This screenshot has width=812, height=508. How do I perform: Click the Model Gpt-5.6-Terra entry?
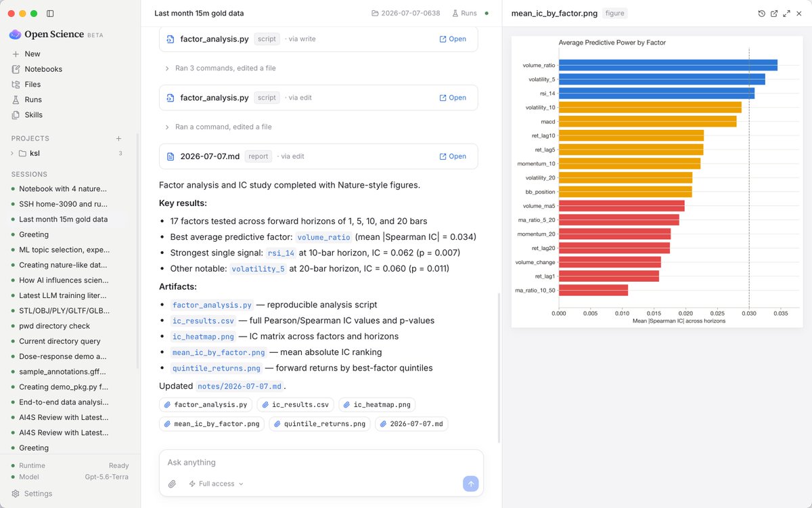click(70, 477)
